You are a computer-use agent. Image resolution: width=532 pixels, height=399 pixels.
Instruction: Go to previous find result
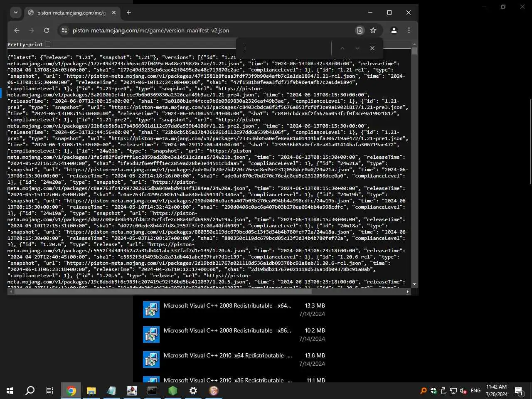tap(342, 48)
